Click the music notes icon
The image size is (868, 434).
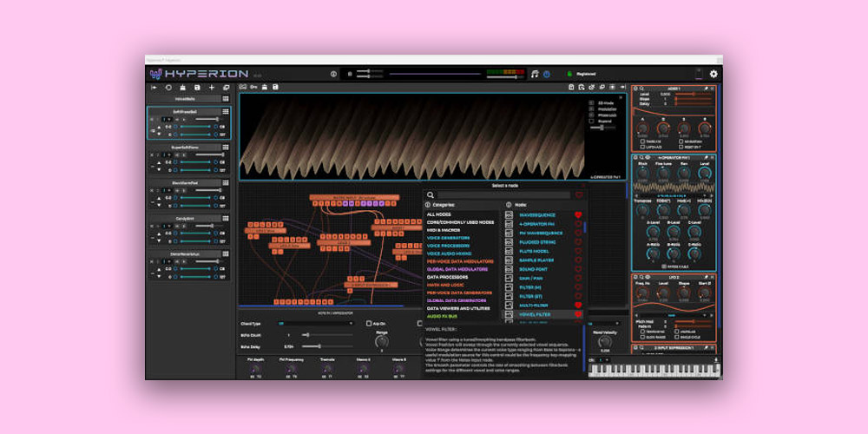pos(535,75)
